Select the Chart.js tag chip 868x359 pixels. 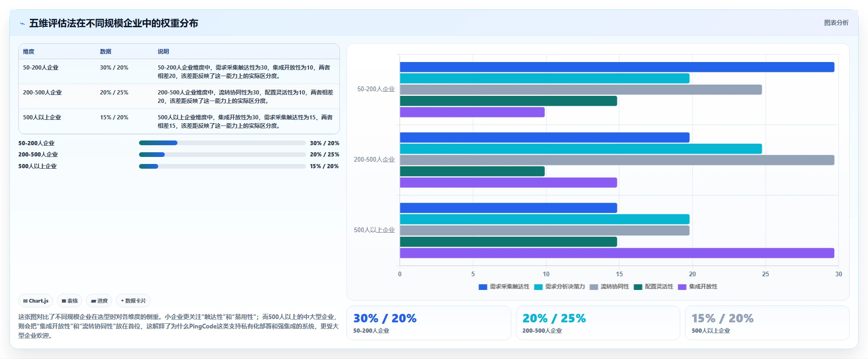point(36,301)
